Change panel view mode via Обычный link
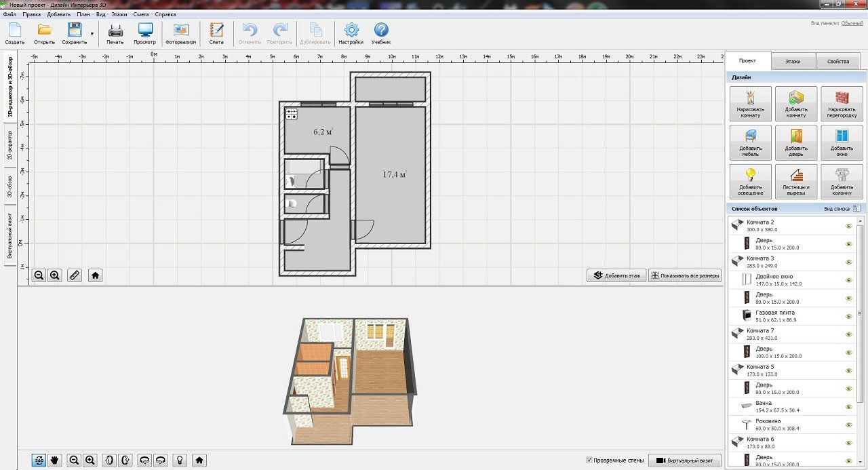Image resolution: width=868 pixels, height=470 pixels. pyautogui.click(x=852, y=23)
